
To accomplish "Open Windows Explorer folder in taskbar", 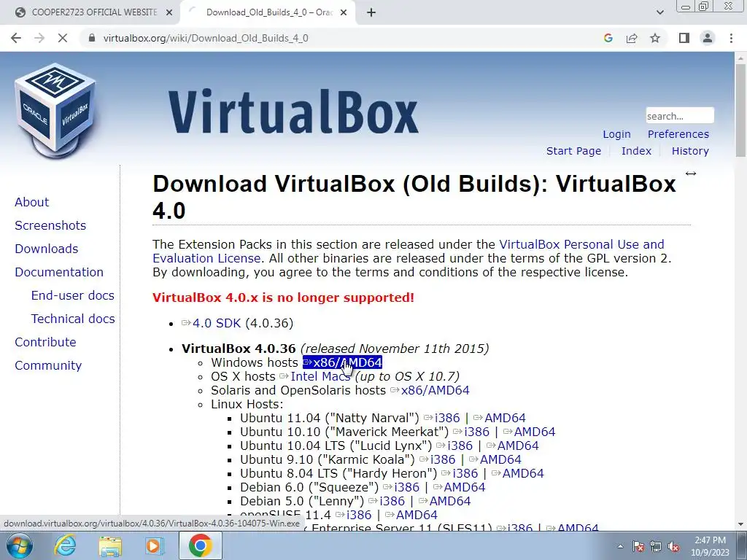I will point(110,546).
